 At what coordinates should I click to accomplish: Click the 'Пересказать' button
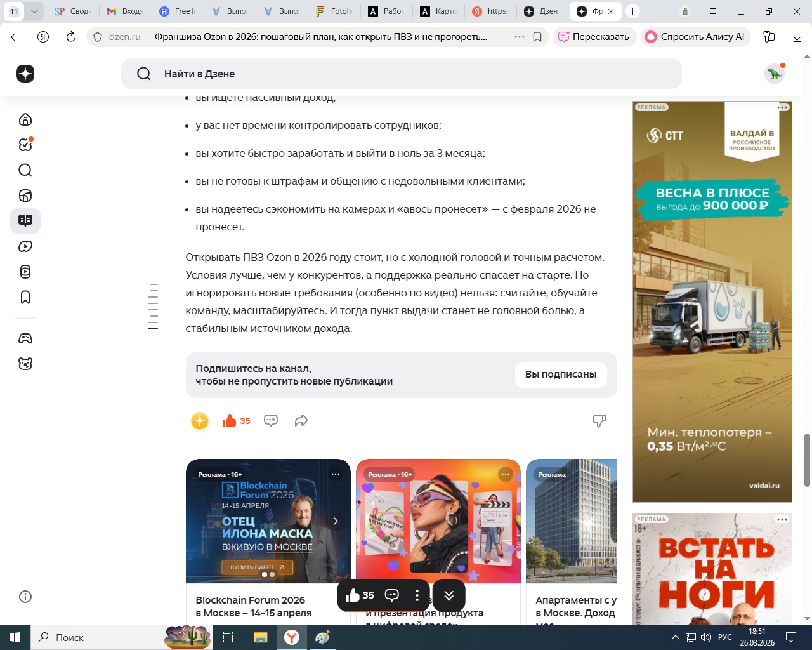(x=594, y=37)
